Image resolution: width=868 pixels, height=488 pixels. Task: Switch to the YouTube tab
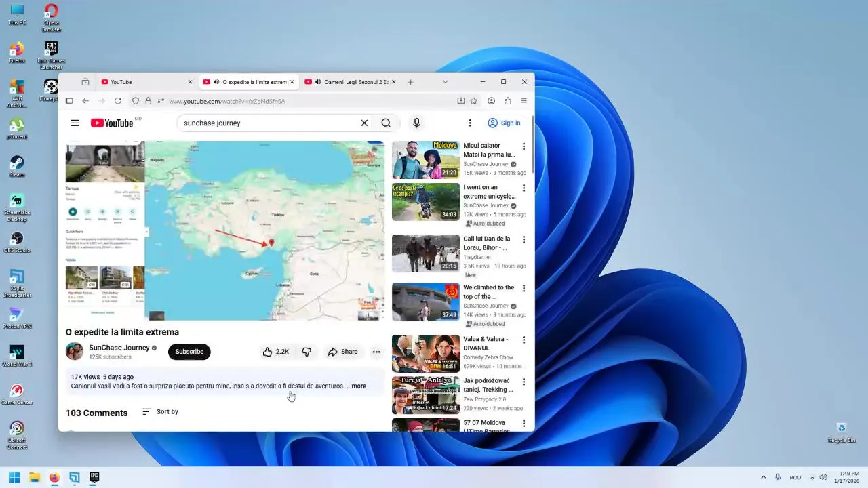(147, 82)
